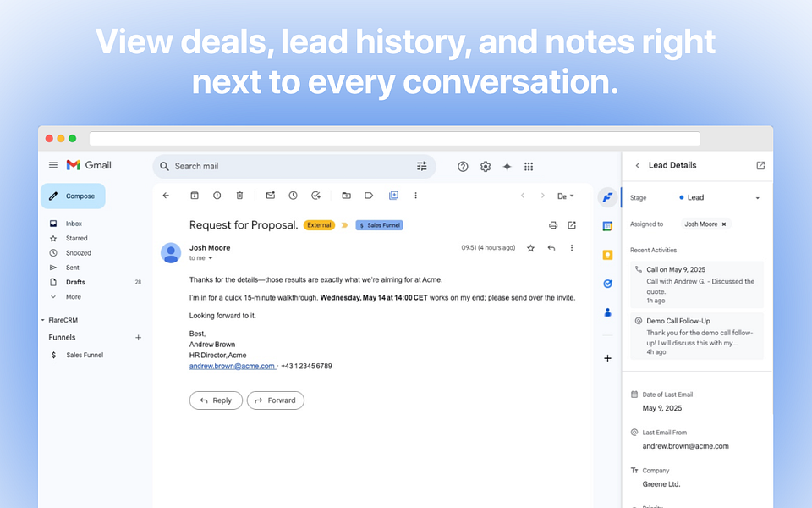Image resolution: width=812 pixels, height=508 pixels.
Task: Open Lead Details in external view
Action: coord(760,165)
